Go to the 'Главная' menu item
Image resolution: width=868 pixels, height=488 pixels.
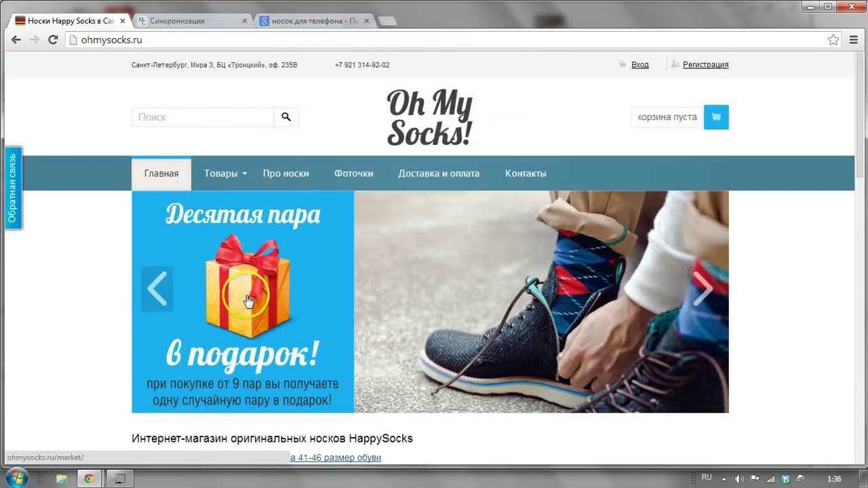click(x=161, y=174)
